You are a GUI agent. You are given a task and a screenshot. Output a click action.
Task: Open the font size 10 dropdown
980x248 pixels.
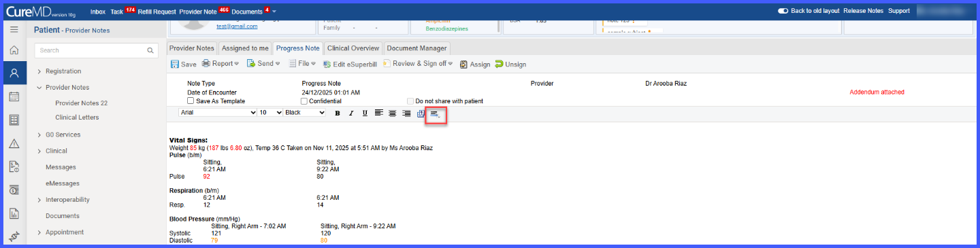270,112
